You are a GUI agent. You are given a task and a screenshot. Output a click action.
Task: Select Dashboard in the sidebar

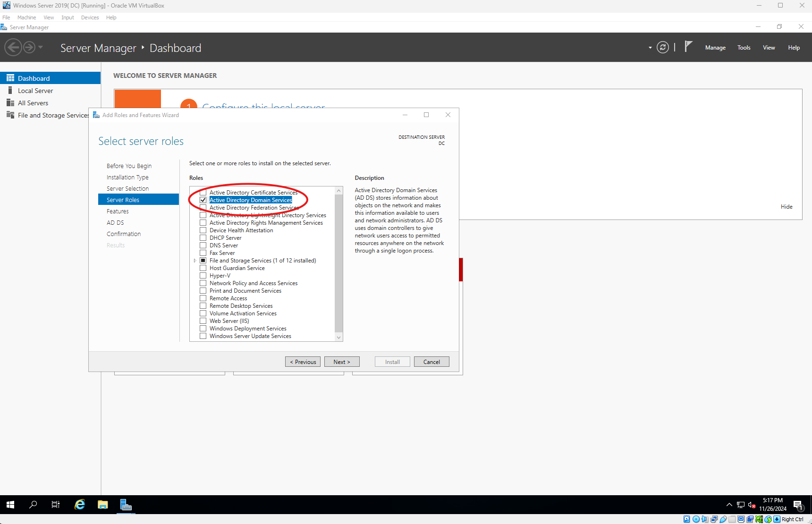50,78
